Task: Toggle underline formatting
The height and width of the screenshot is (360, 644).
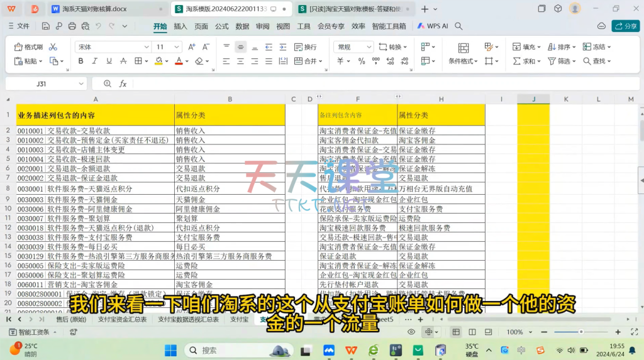Action: pyautogui.click(x=108, y=61)
